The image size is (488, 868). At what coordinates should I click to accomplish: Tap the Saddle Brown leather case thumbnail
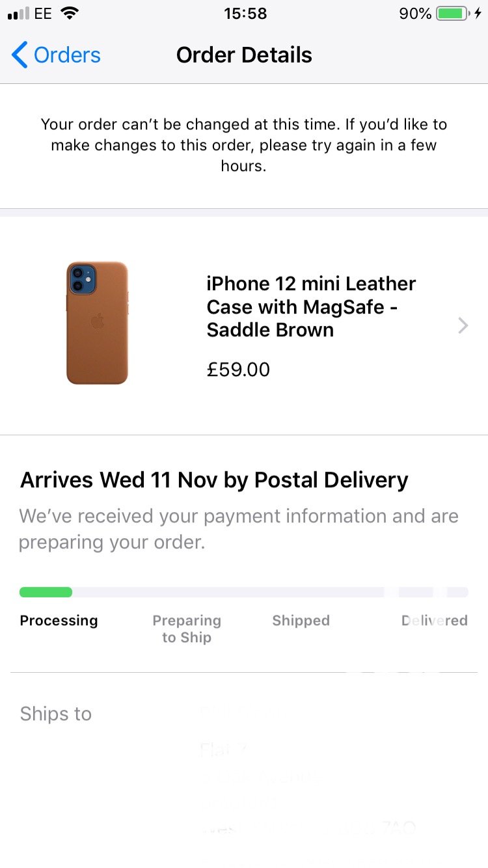tap(97, 323)
